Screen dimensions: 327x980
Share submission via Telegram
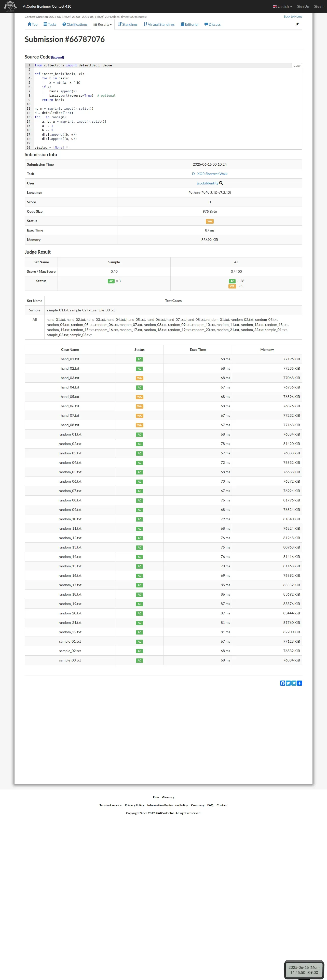tap(294, 683)
